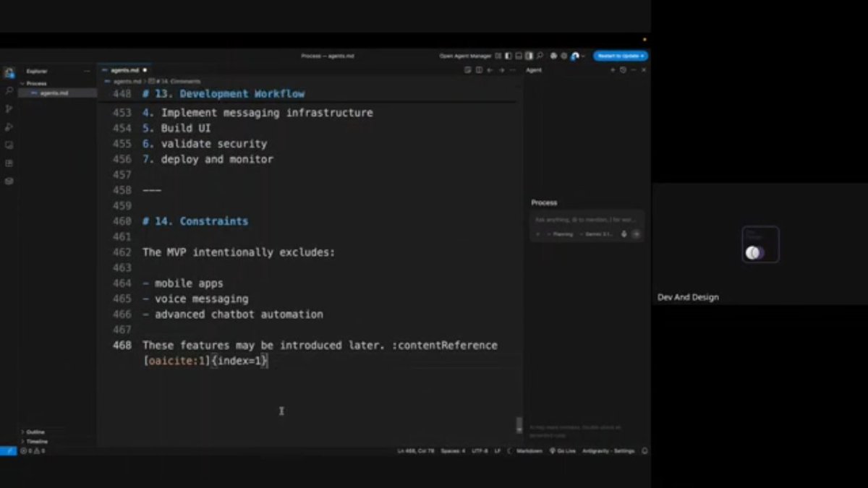Click agents.md breadcrumb segment
This screenshot has width=868, height=488.
pyautogui.click(x=126, y=82)
